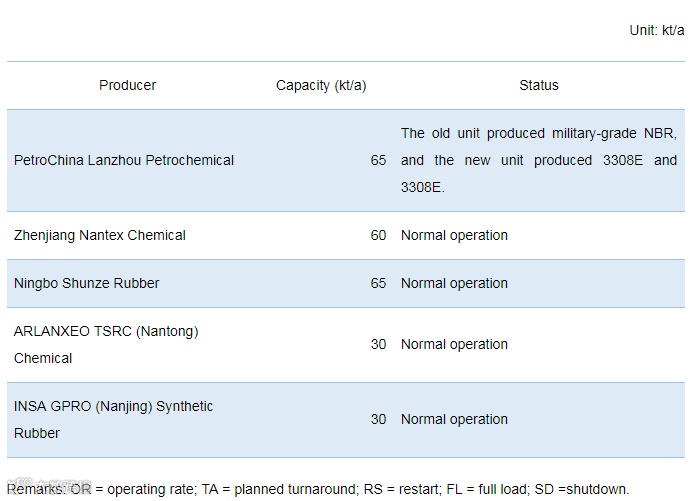Click the Producer column header
Screen dimensions: 690x501
coord(128,85)
